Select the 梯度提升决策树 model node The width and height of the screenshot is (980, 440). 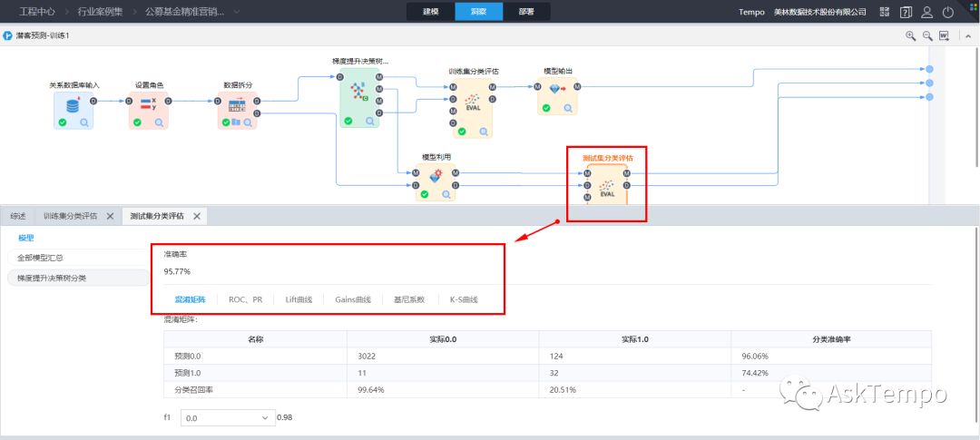pos(358,92)
